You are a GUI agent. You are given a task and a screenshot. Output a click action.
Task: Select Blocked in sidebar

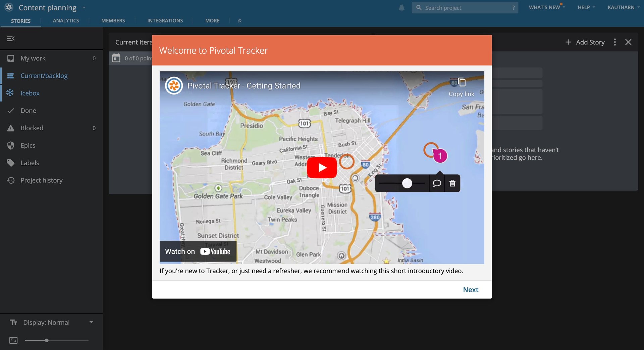(51, 128)
